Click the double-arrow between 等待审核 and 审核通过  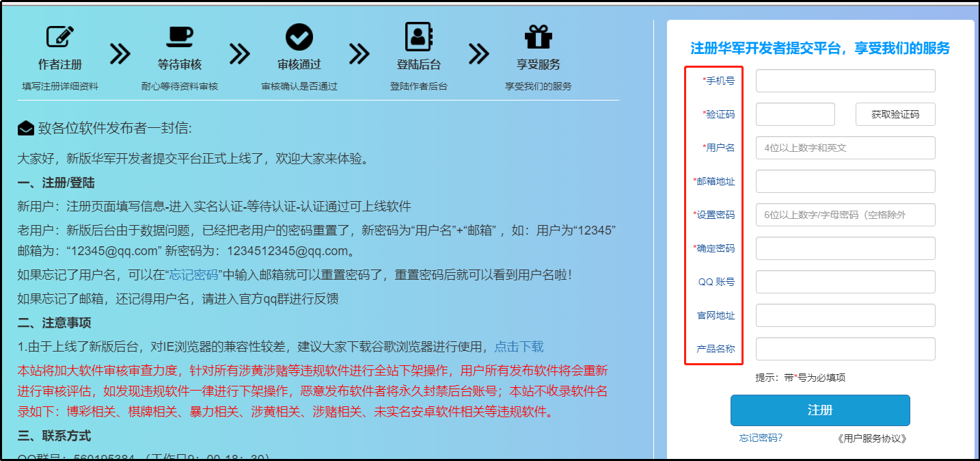(240, 53)
